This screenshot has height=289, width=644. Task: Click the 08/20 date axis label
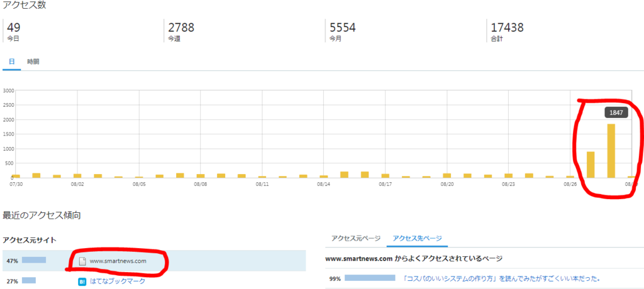coord(448,184)
